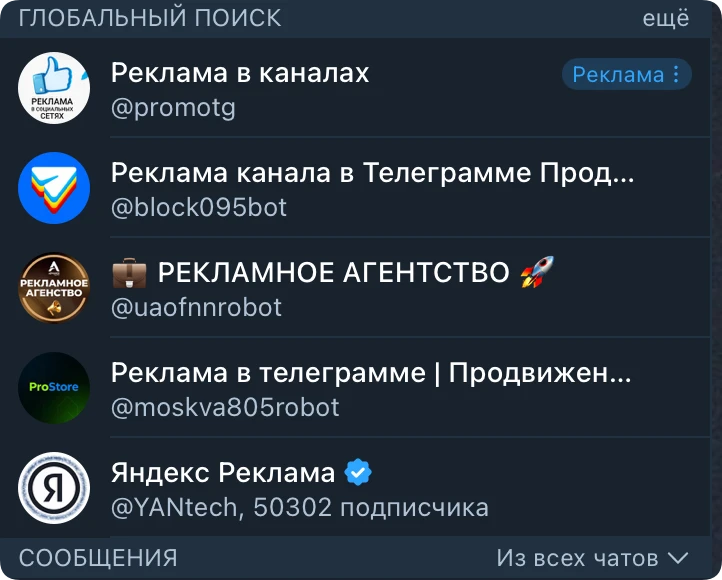Select the Реклама в каналах result title

click(x=240, y=73)
